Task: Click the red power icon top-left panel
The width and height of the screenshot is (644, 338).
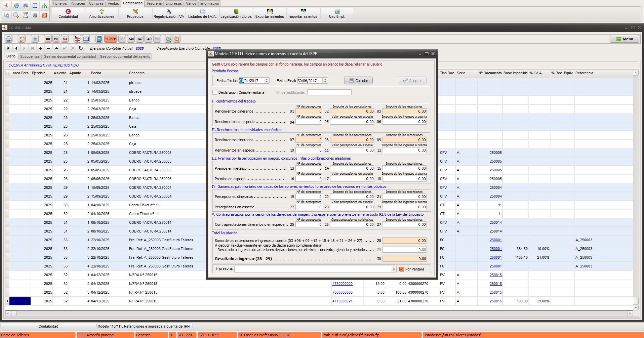Action: (44, 15)
